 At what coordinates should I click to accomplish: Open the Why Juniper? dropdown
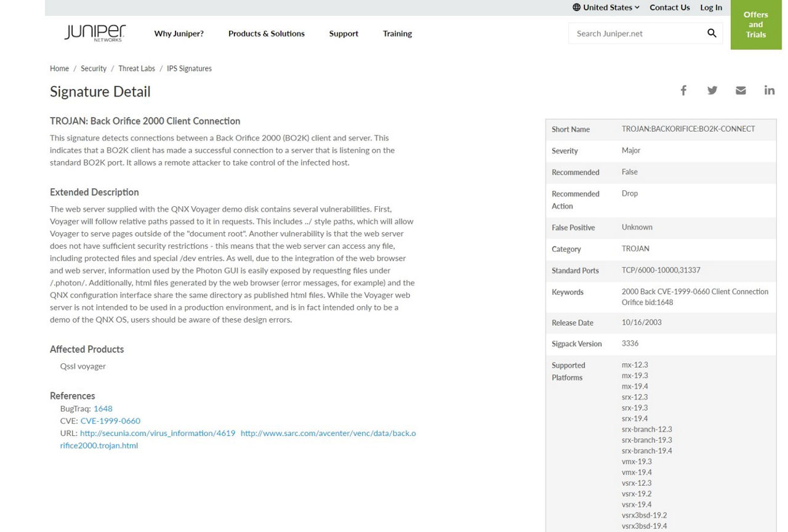pos(179,34)
